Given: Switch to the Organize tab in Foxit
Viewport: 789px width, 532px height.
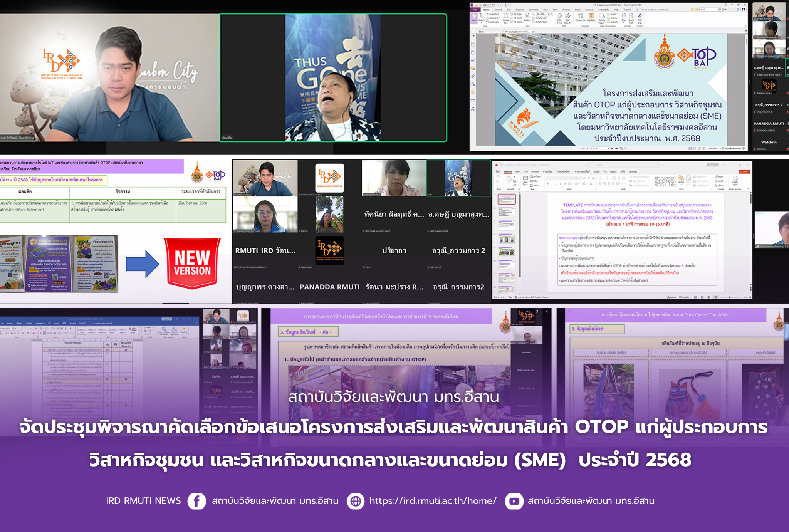Looking at the screenshot, I should (520, 10).
